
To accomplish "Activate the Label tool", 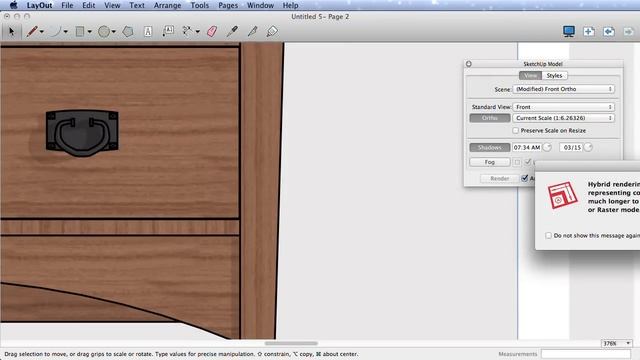I will point(168,31).
